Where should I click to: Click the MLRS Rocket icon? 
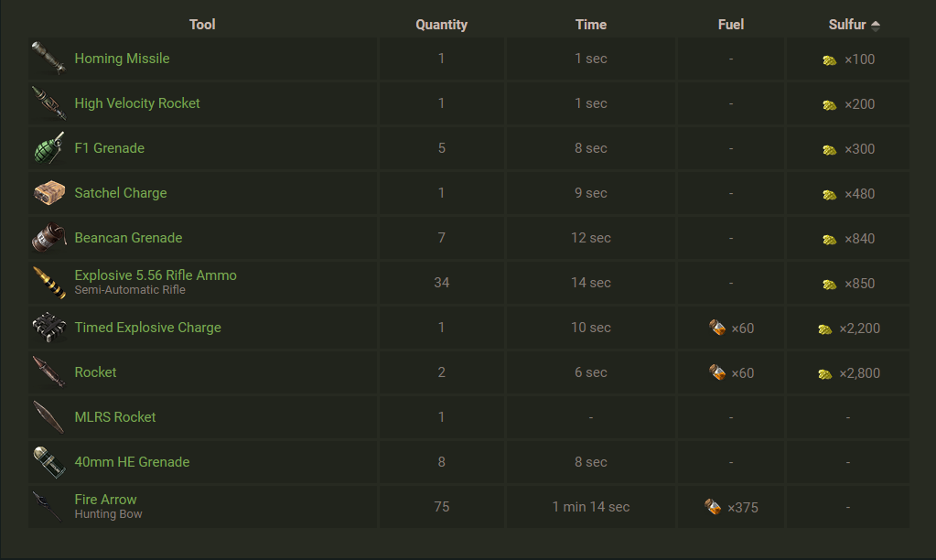point(48,417)
